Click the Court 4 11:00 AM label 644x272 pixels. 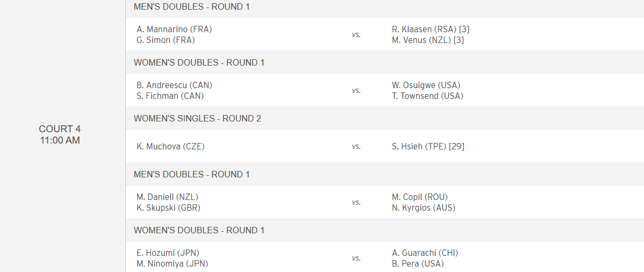point(60,135)
